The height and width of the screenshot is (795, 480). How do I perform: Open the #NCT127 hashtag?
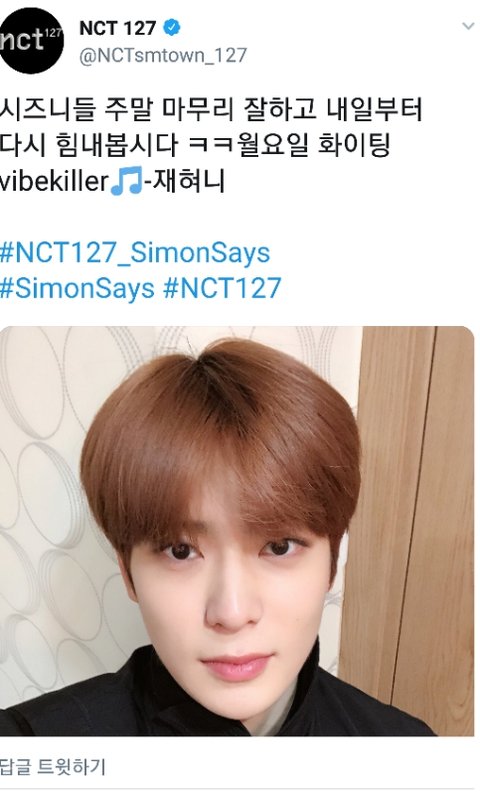pos(222,288)
